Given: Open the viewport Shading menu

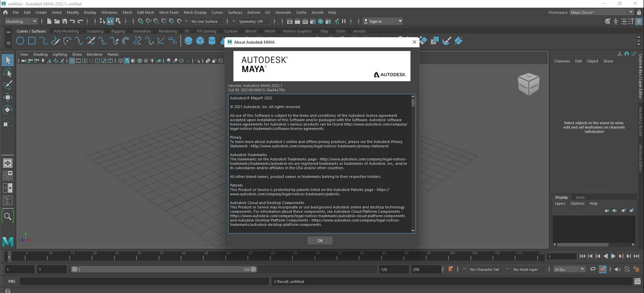Looking at the screenshot, I should [x=40, y=54].
